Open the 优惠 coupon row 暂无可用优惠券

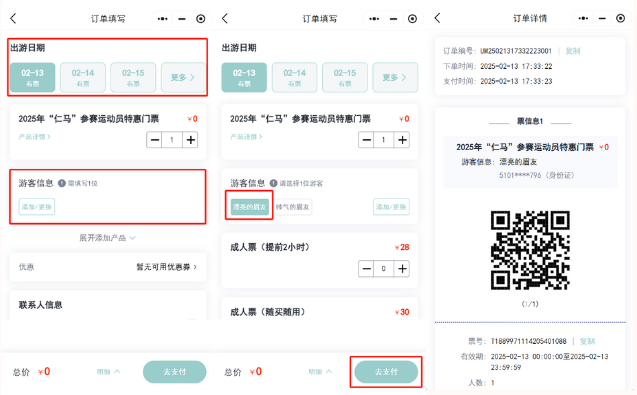click(x=108, y=267)
